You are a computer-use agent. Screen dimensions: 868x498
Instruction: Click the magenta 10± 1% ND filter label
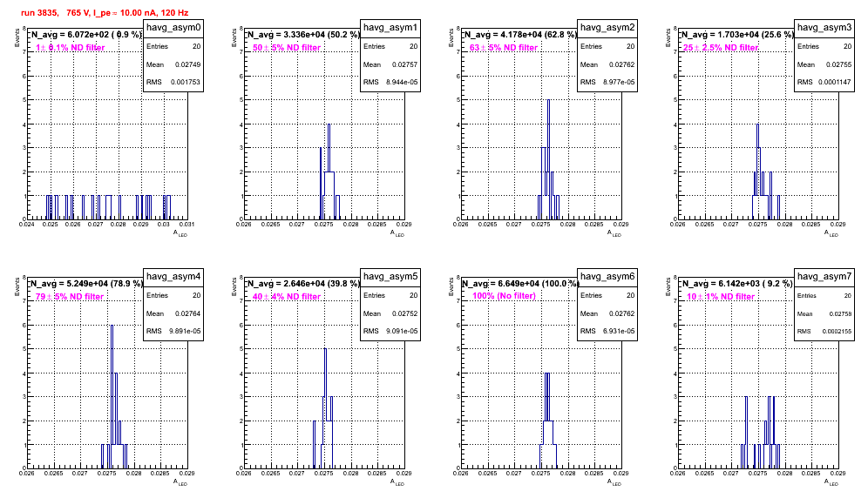pos(721,297)
